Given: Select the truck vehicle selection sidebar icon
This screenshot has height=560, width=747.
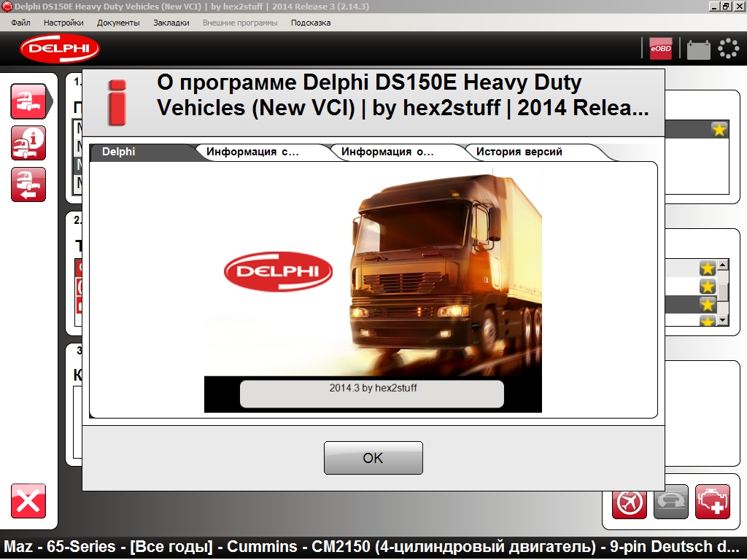Looking at the screenshot, I should [28, 101].
